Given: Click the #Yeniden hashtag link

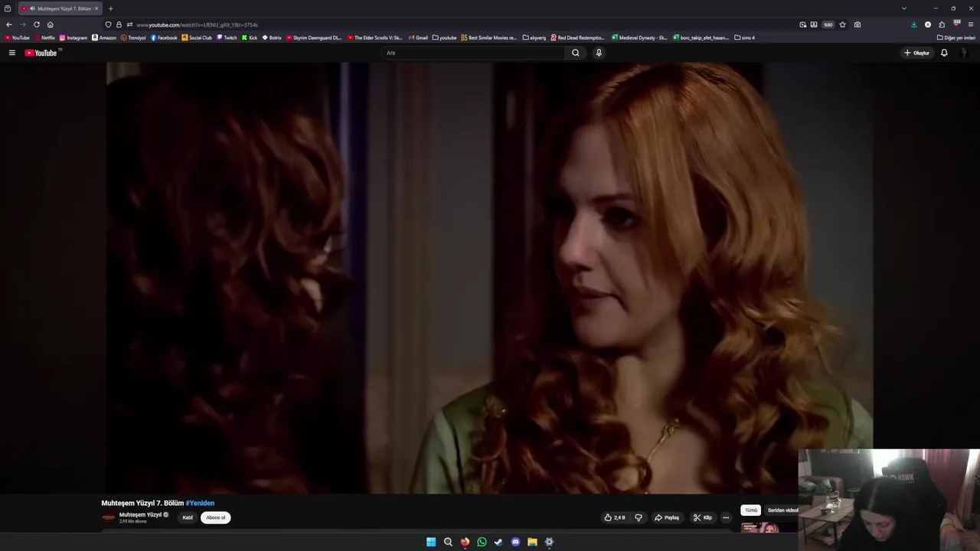Looking at the screenshot, I should (200, 503).
